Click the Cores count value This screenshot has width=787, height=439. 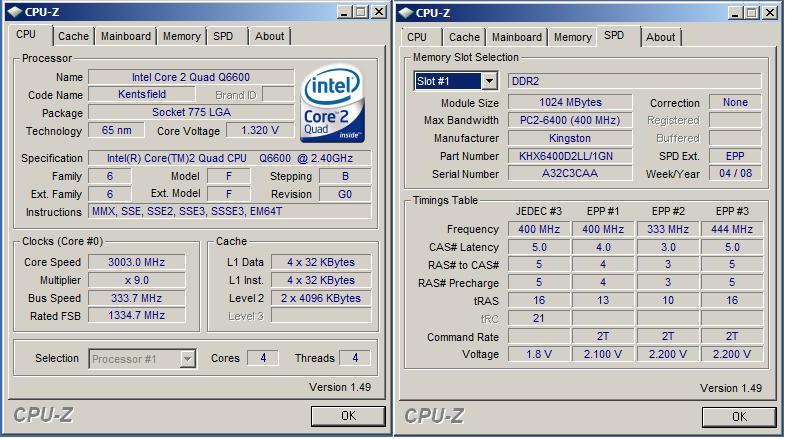tap(263, 358)
